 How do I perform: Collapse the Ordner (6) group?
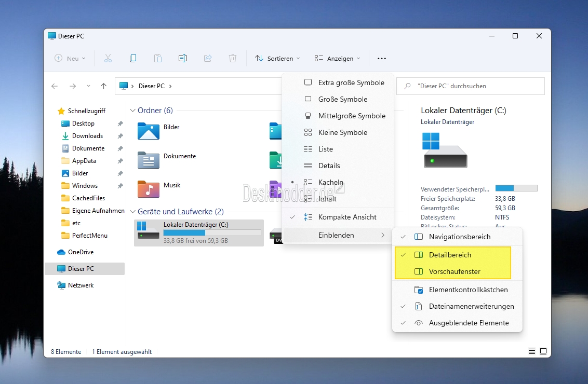click(132, 111)
